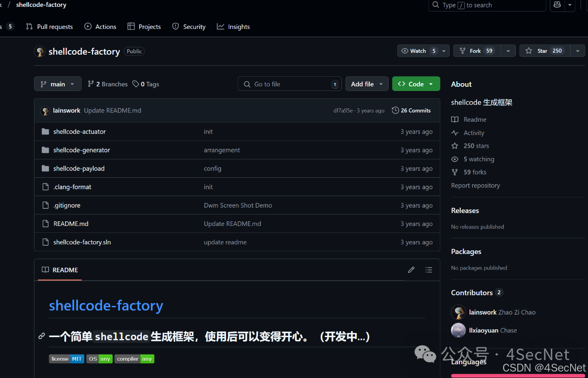Open the .clang-format file

tap(72, 187)
